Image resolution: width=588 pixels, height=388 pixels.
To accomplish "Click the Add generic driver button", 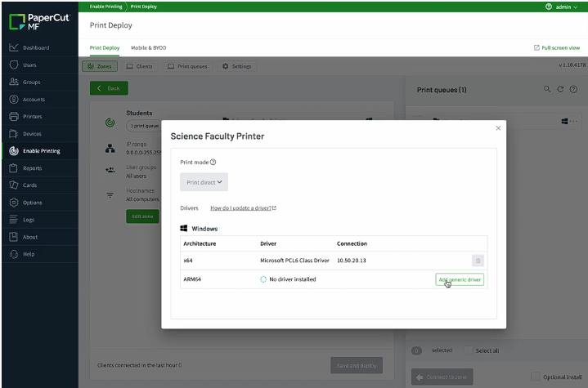I will point(460,279).
